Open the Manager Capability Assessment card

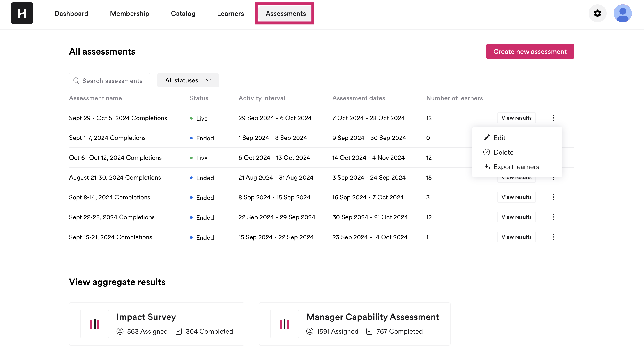(354, 324)
